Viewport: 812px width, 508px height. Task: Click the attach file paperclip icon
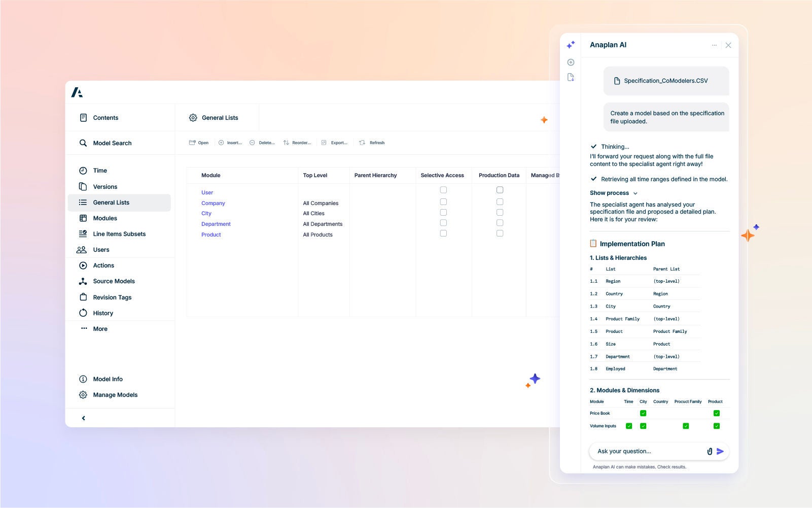[710, 451]
